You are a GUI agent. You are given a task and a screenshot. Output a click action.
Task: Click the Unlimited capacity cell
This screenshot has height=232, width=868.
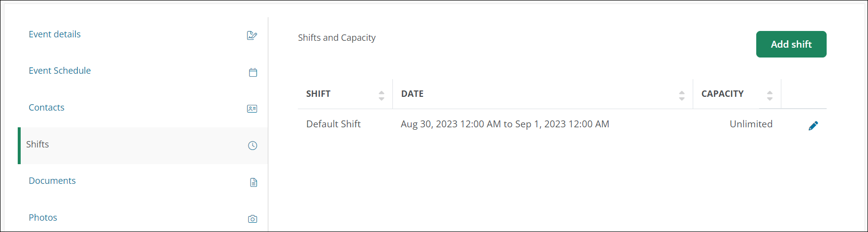(751, 124)
